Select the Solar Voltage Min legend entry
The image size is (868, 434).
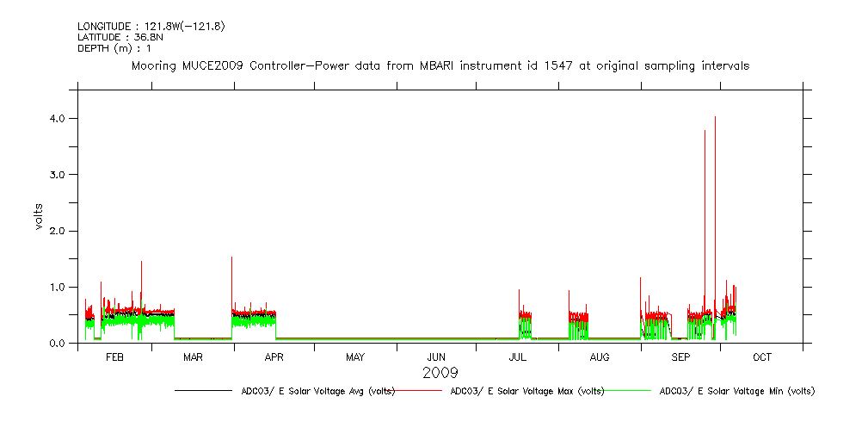click(736, 391)
